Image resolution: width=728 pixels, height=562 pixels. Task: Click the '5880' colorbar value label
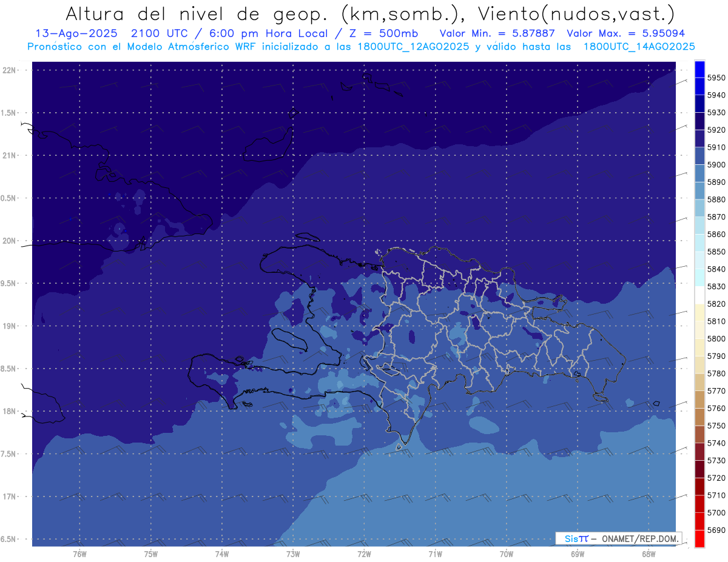click(716, 199)
